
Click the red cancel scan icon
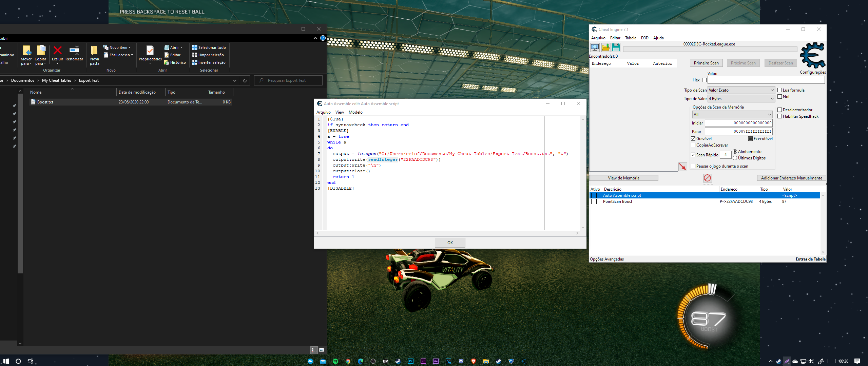pos(707,178)
